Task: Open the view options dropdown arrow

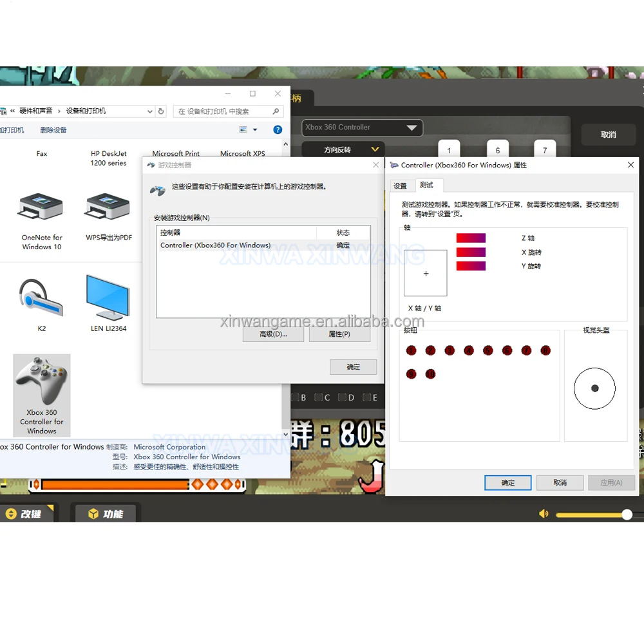Action: pos(255,130)
